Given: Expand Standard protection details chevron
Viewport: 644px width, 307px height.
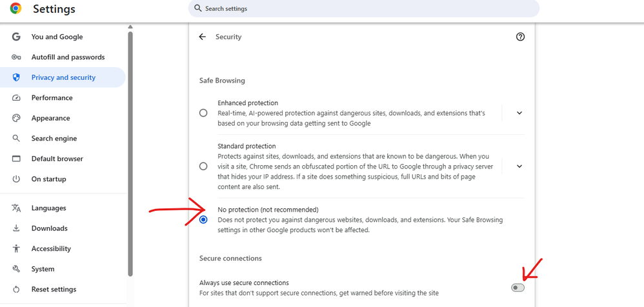Looking at the screenshot, I should point(519,166).
